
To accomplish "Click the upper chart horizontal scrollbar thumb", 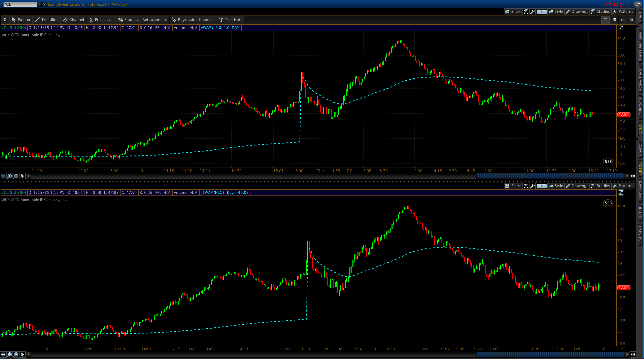I will [550, 176].
